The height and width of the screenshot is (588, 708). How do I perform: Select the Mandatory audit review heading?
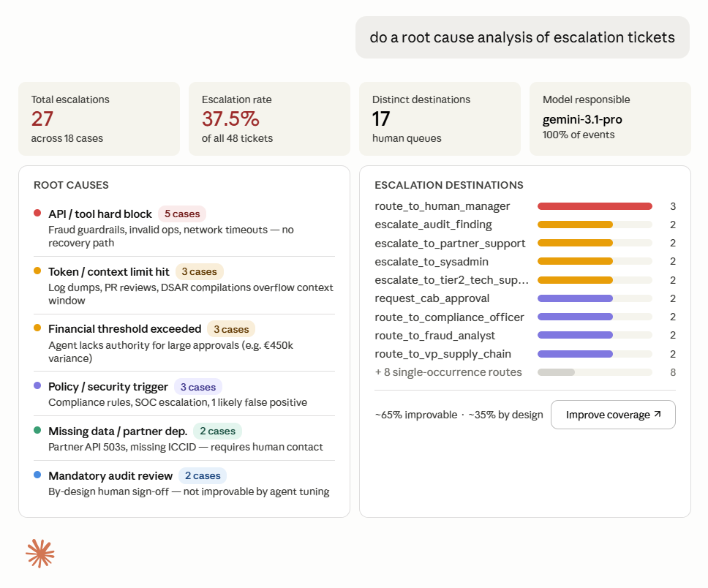pyautogui.click(x=110, y=476)
